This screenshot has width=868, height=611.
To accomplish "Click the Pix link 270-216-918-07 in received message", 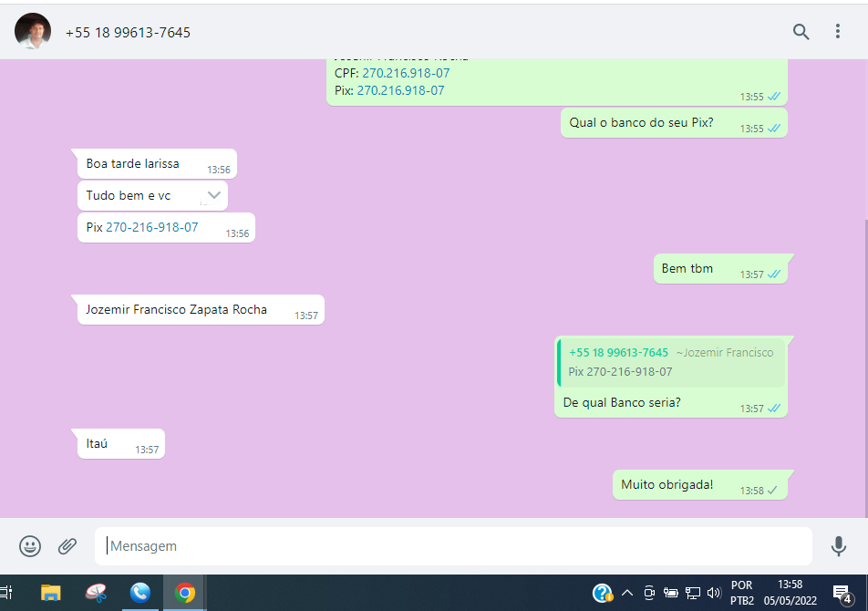I will 151,227.
